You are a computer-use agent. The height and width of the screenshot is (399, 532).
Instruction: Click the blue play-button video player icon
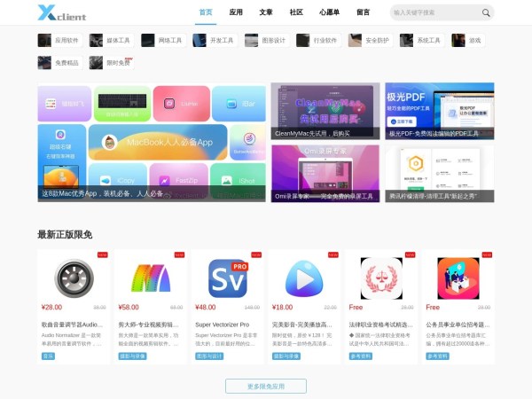coord(304,279)
